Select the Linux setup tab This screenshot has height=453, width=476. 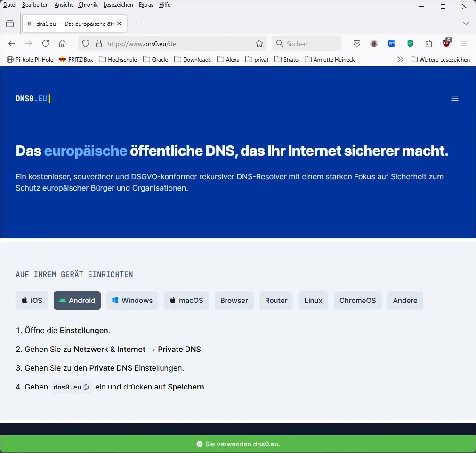313,301
